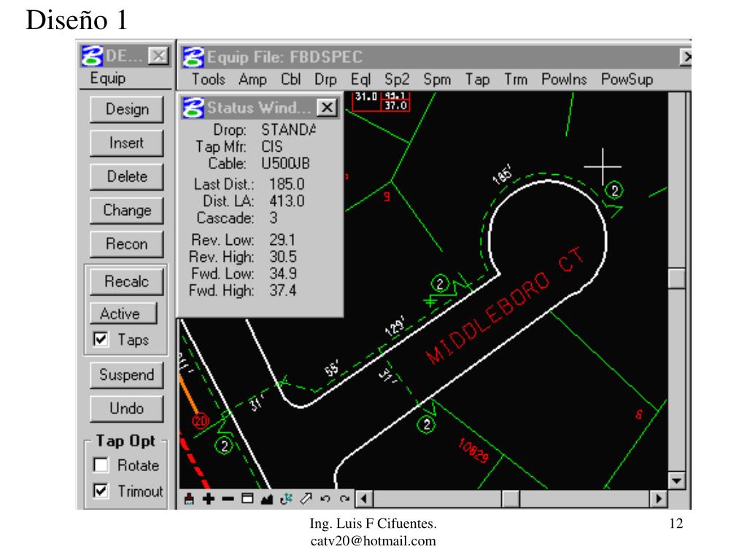The height and width of the screenshot is (560, 747).
Task: Click the Active button
Action: 123,314
